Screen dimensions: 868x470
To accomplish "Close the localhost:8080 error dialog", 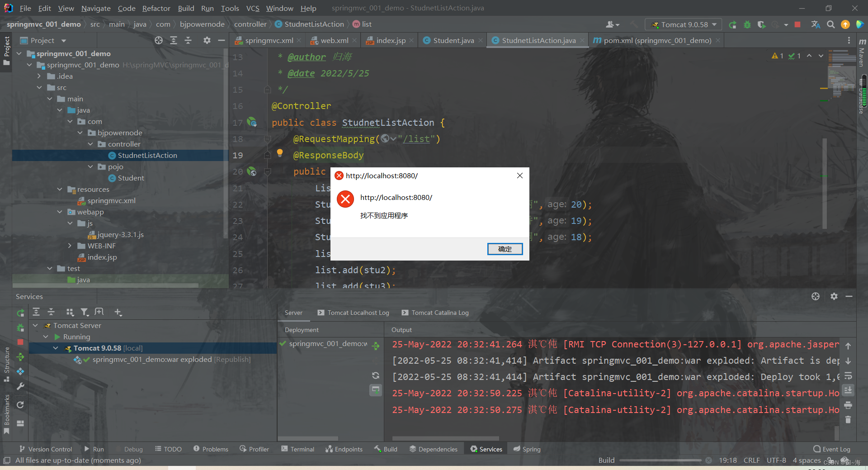I will 520,176.
